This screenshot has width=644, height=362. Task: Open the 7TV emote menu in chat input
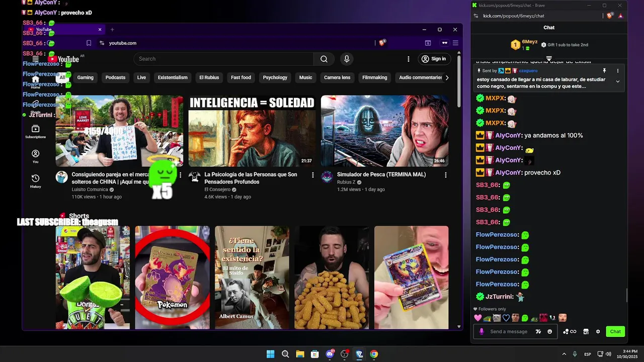[538, 332]
